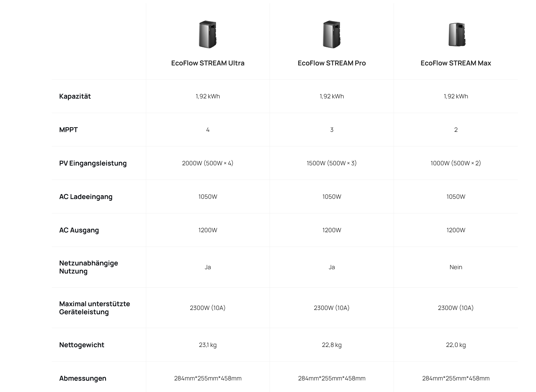Click the EcoFlow STREAM Max product image

tap(457, 35)
